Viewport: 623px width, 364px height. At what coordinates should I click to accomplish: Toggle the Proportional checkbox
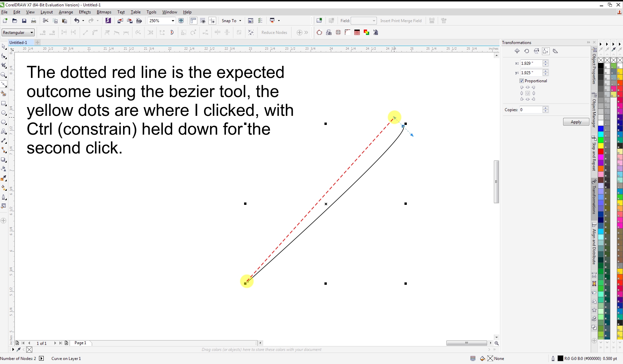click(521, 81)
